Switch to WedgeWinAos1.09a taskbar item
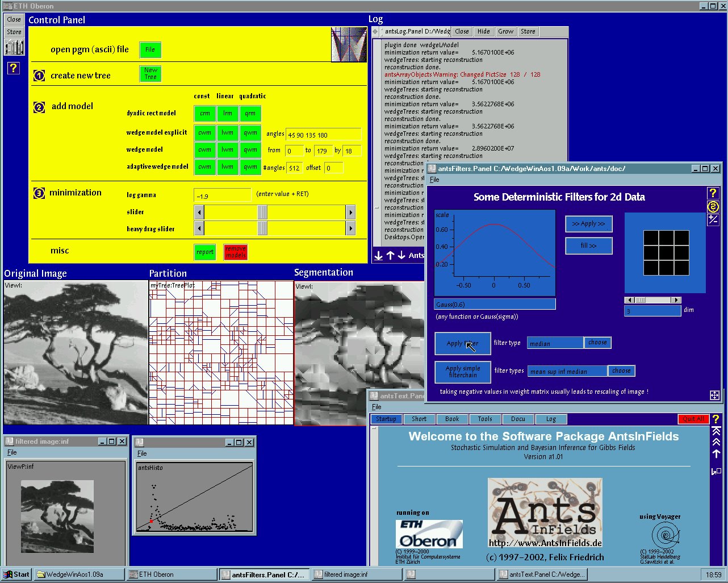Image resolution: width=728 pixels, height=583 pixels. [x=79, y=574]
